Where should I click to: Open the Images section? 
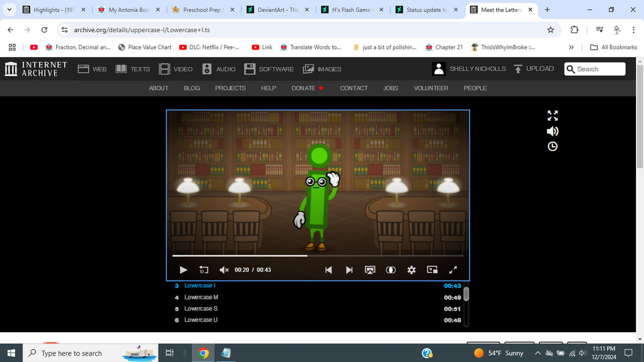pos(322,69)
